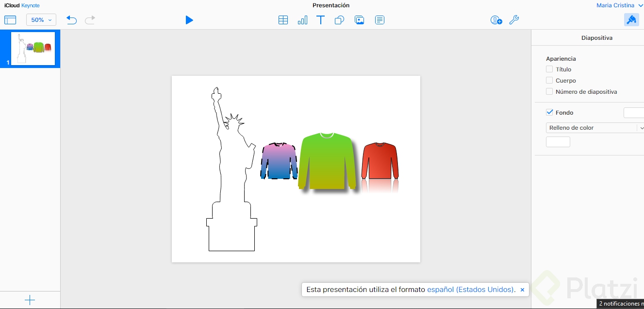Open collaboration options with the person icon
Viewport: 644px width, 309px height.
[x=496, y=20]
